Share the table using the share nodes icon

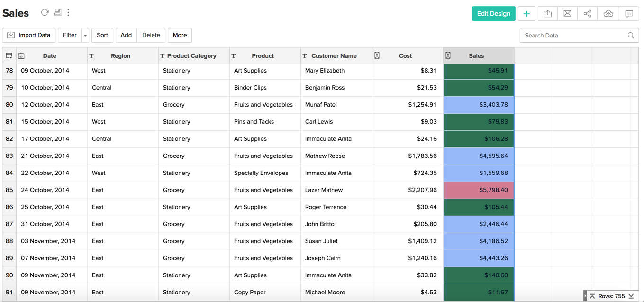point(587,13)
